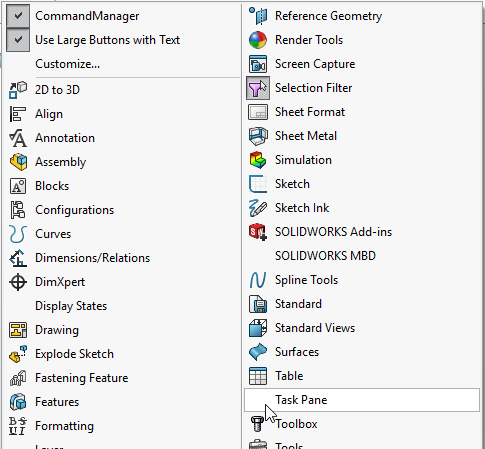Screen dimensions: 485x449
Task: Click the Selection Filter label text
Action: click(x=313, y=88)
